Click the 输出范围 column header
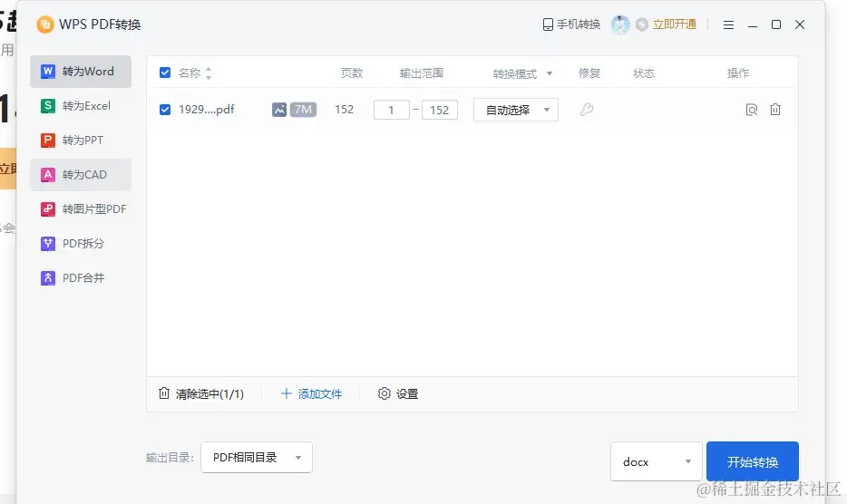The width and height of the screenshot is (847, 504). [x=422, y=73]
